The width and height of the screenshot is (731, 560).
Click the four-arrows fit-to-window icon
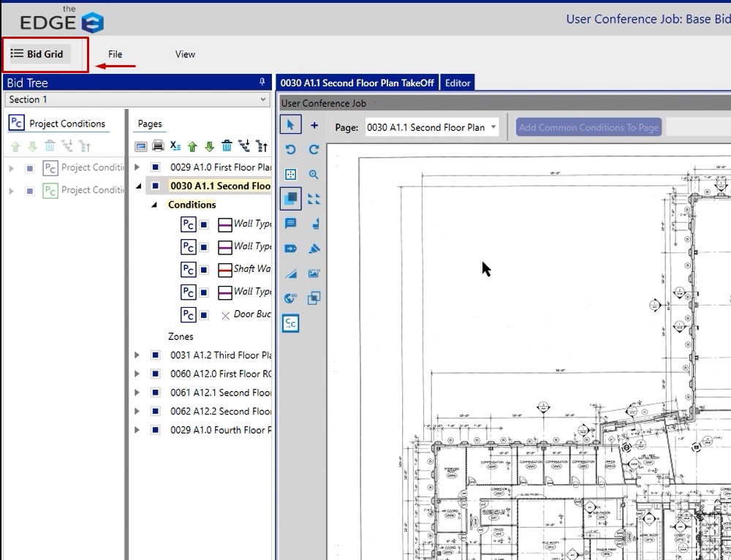click(x=314, y=199)
